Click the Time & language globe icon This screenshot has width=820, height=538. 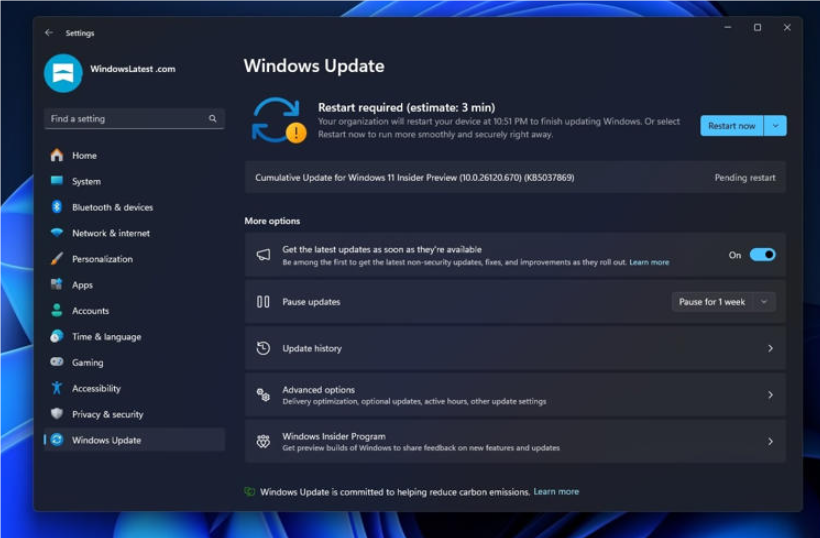56,336
